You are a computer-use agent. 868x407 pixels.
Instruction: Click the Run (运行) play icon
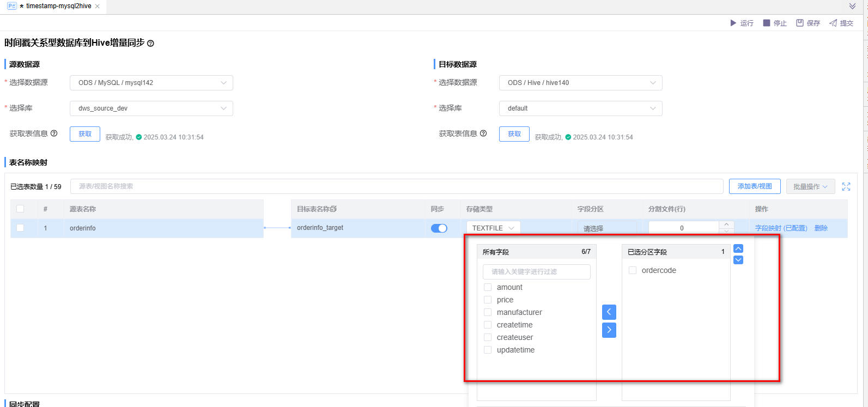click(733, 23)
